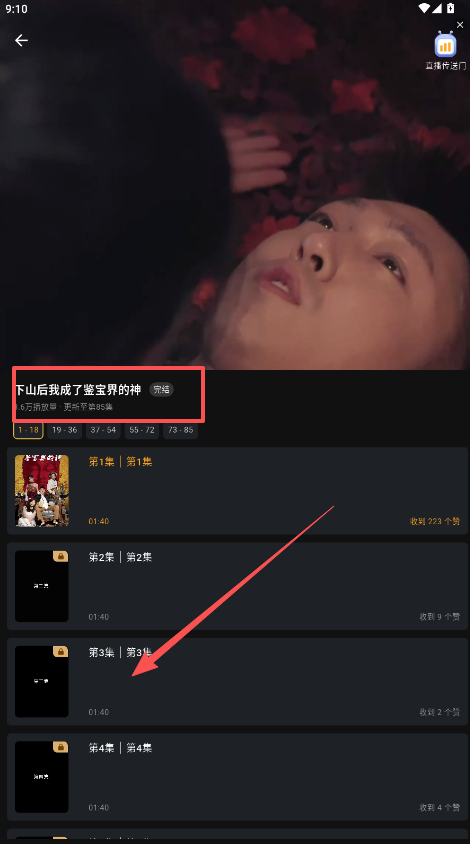This screenshot has width=470, height=844.
Task: Switch to the 19 - 36 episode tab
Action: [65, 430]
